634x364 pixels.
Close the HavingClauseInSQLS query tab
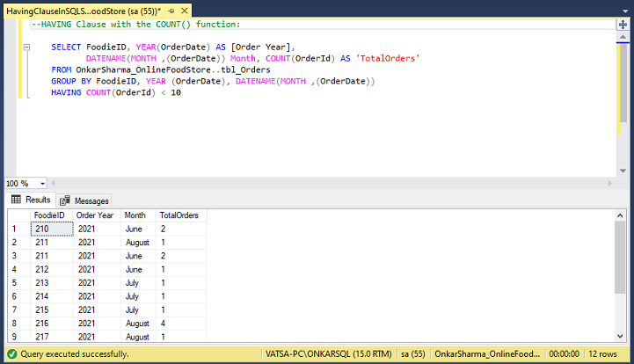pyautogui.click(x=185, y=11)
